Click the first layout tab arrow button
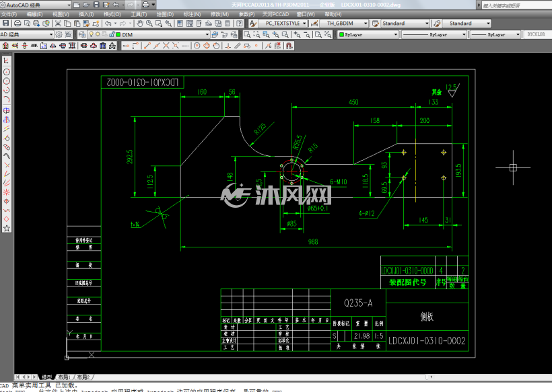552x392 pixels. [x=18, y=377]
